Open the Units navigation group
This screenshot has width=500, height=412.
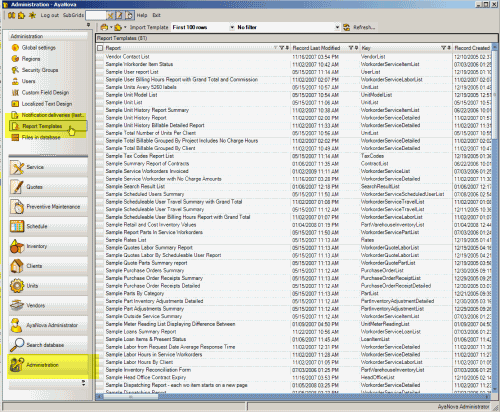tap(48, 286)
